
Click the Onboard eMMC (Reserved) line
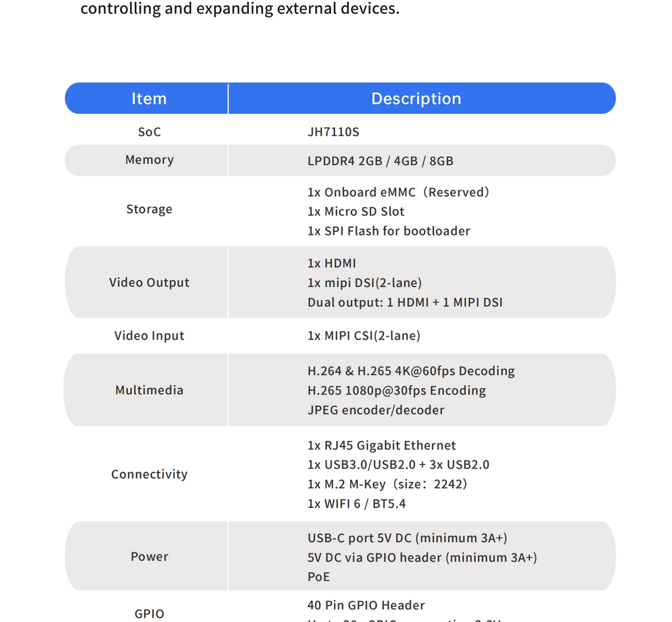[x=399, y=192]
